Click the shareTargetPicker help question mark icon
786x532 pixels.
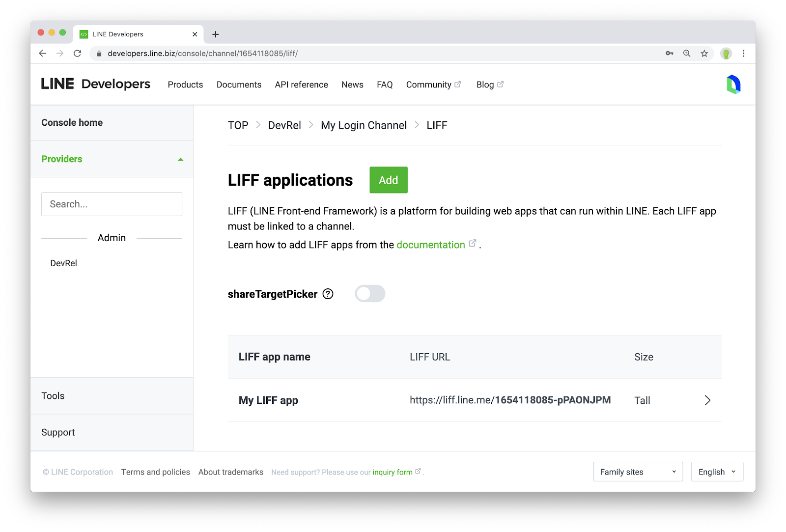[328, 294]
